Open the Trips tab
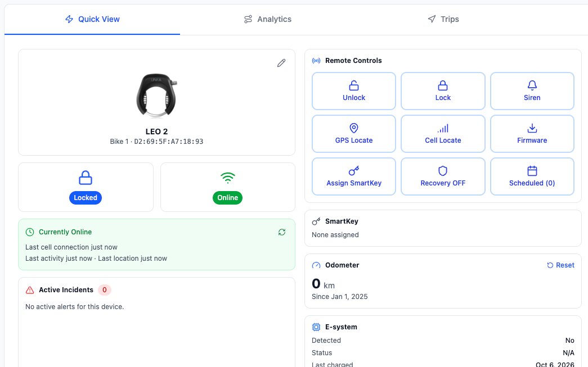The width and height of the screenshot is (588, 367). tap(443, 19)
